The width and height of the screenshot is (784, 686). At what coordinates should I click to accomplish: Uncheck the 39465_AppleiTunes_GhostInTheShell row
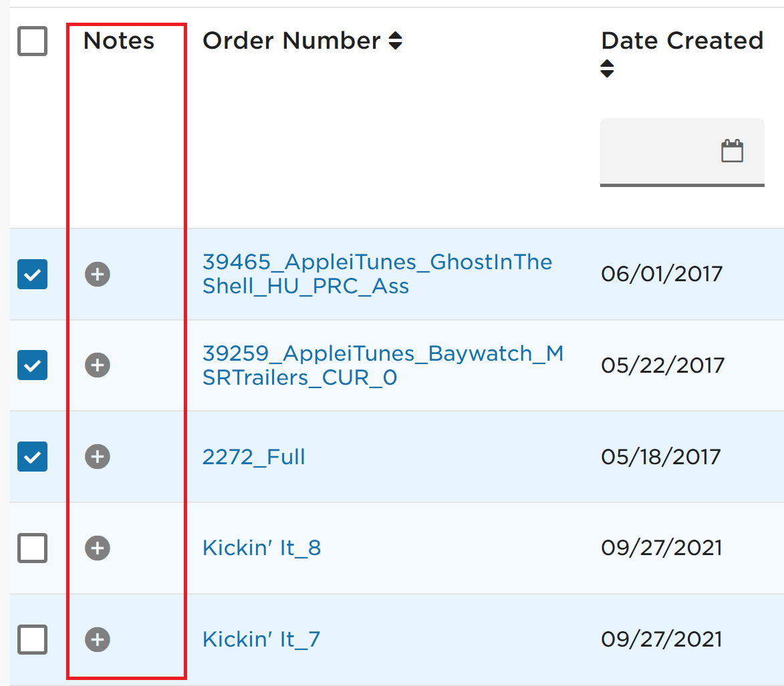[33, 275]
